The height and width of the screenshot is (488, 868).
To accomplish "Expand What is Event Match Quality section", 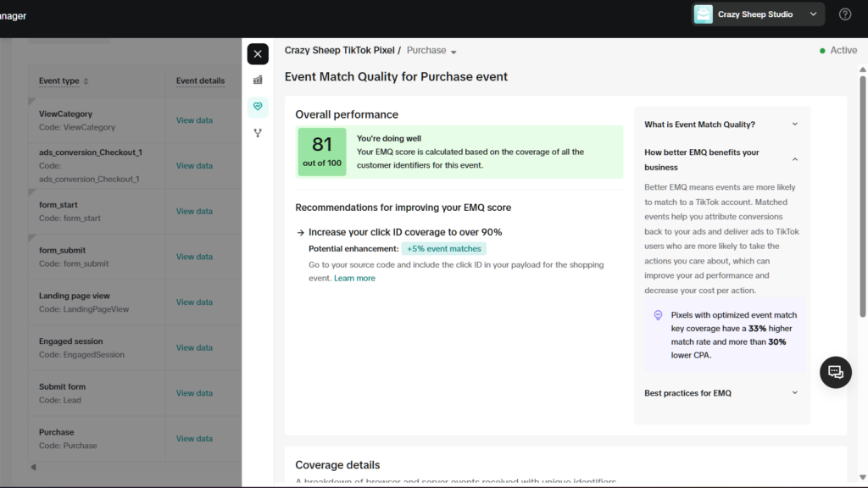I will point(794,125).
